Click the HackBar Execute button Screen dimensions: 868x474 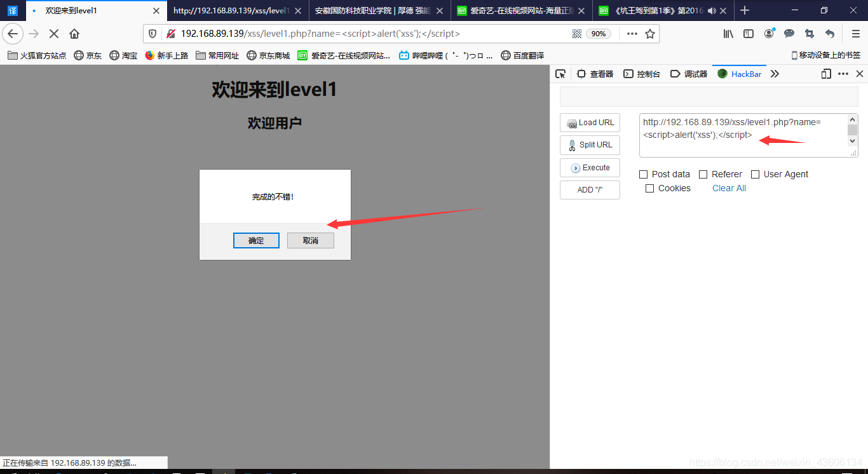[x=590, y=168]
